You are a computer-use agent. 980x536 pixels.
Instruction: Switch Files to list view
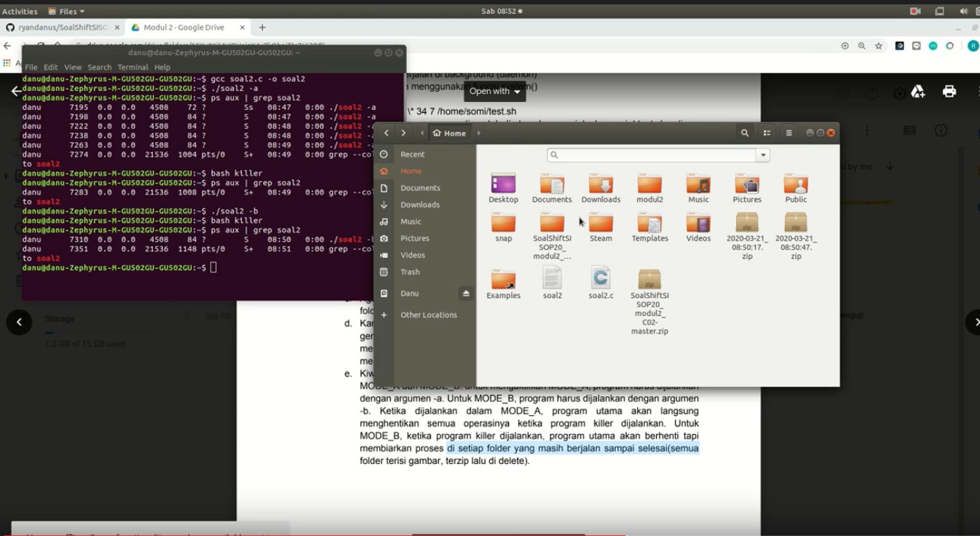(x=766, y=133)
